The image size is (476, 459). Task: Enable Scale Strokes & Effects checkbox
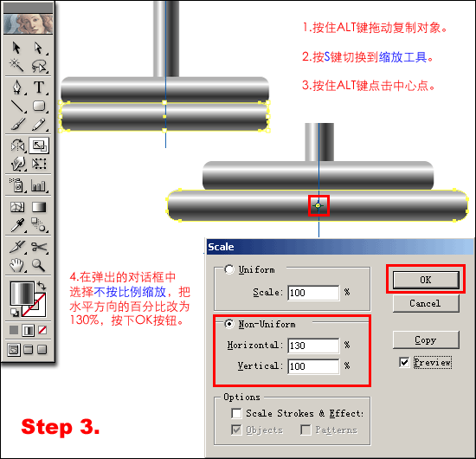236,413
